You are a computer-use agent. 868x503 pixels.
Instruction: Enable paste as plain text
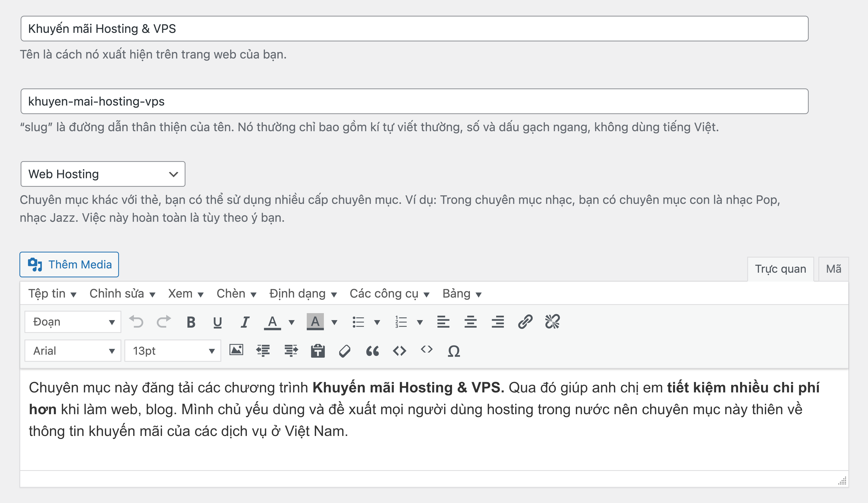tap(318, 351)
